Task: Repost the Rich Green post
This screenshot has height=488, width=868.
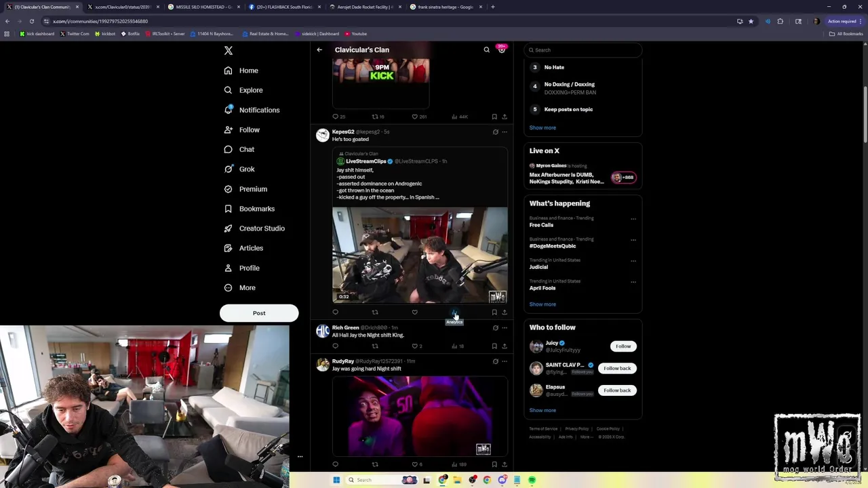Action: (x=375, y=346)
